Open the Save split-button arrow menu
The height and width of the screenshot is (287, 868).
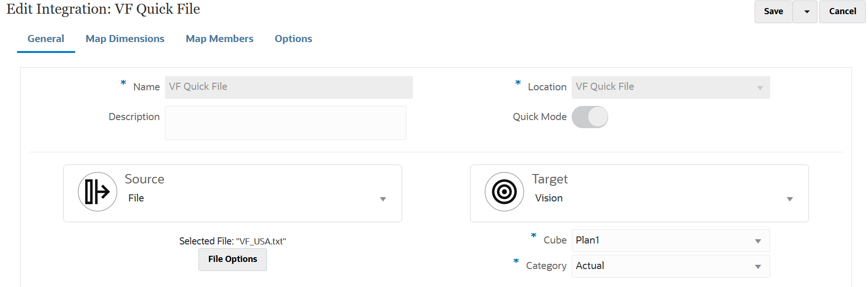(x=807, y=11)
